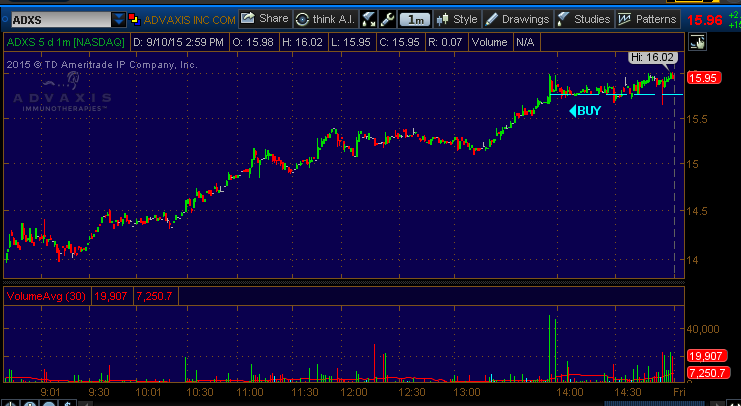
Task: Click the ADXS symbol input field
Action: click(x=58, y=19)
